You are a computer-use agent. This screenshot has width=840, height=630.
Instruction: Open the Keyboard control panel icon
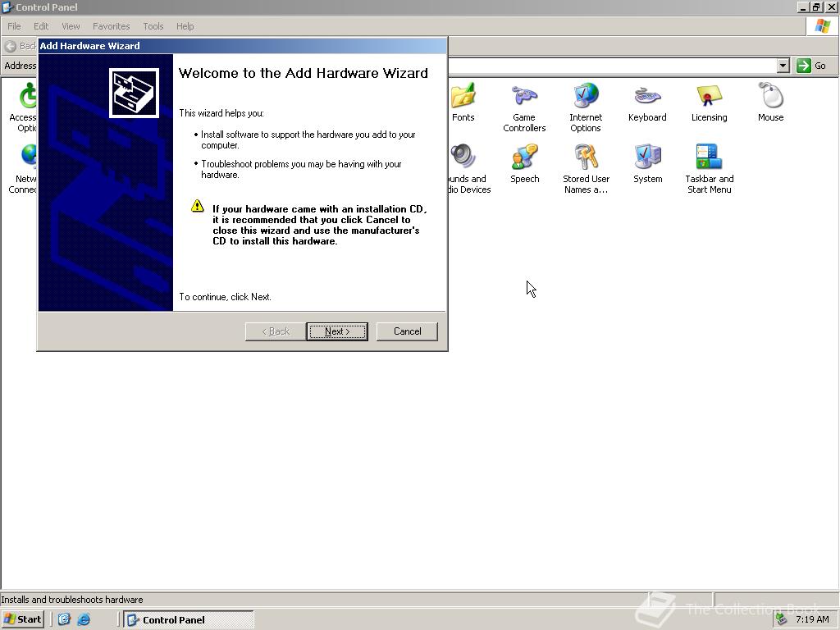pyautogui.click(x=647, y=97)
